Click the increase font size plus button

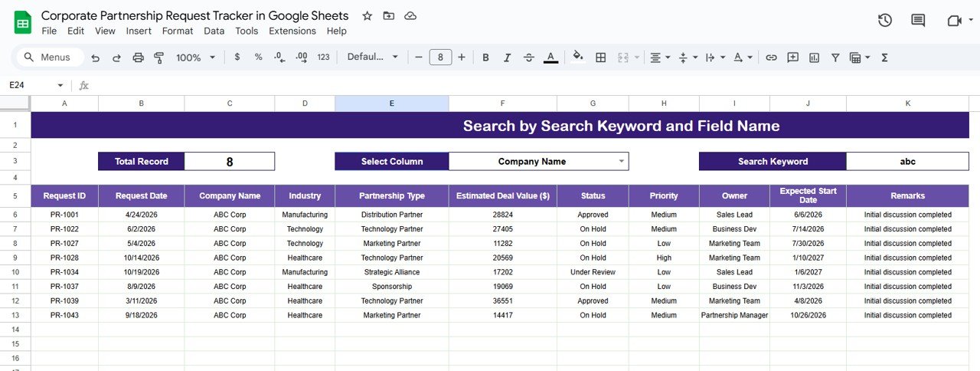click(x=462, y=57)
